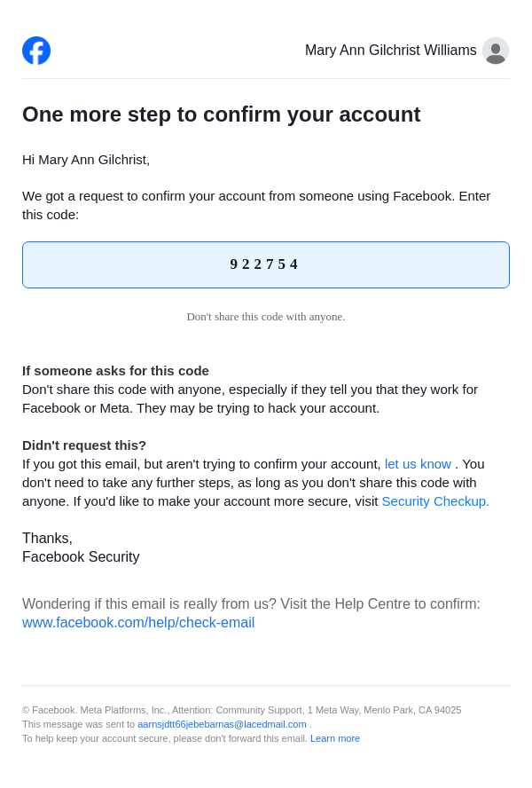Click the 'This message was sent to' text
Screen dimensions: 532x788
[x=79, y=724]
